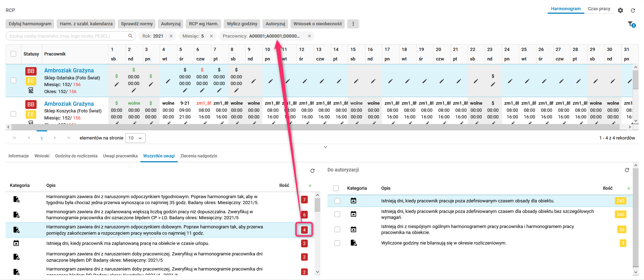The height and width of the screenshot is (280, 644).
Task: Open the Informacje tab
Action: tap(19, 156)
